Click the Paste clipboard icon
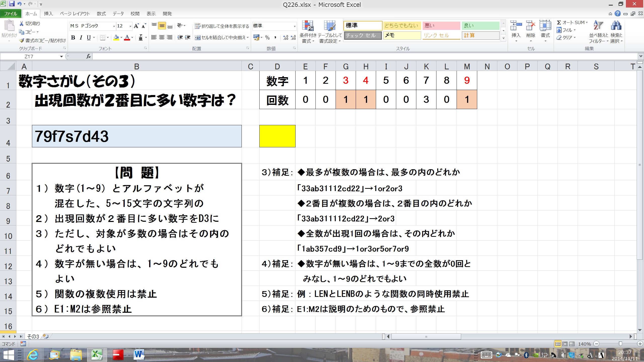The image size is (644, 362). tap(10, 26)
